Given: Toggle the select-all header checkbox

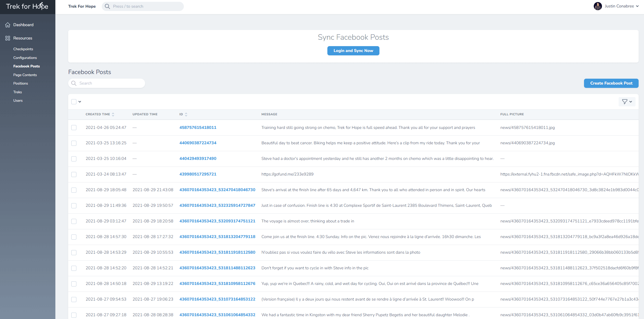Looking at the screenshot, I should click(74, 102).
